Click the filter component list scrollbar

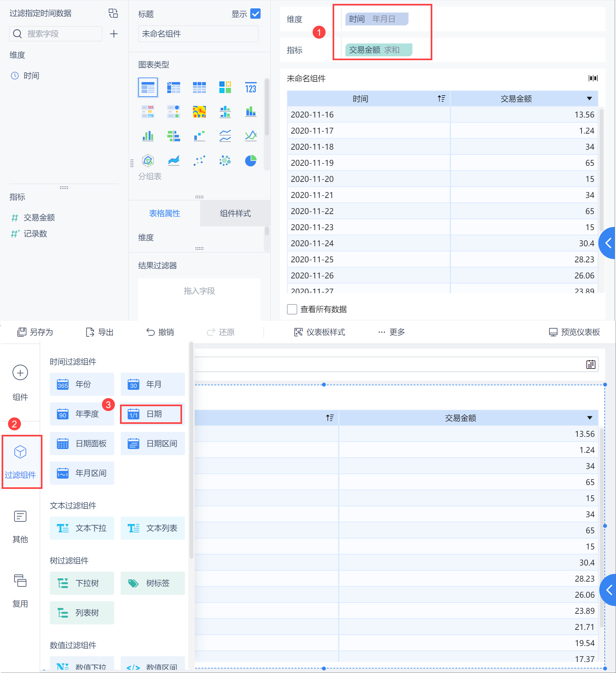pos(191,451)
